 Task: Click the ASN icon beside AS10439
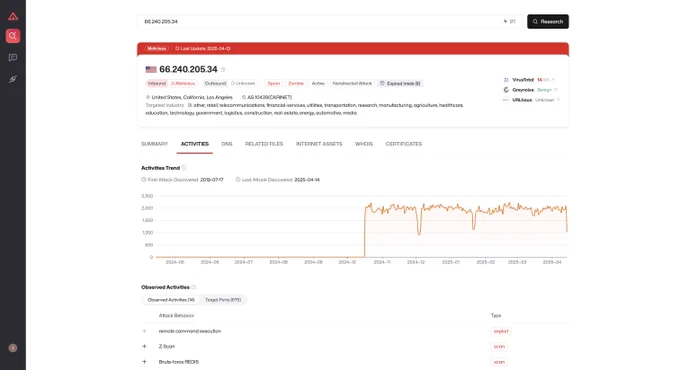click(244, 97)
